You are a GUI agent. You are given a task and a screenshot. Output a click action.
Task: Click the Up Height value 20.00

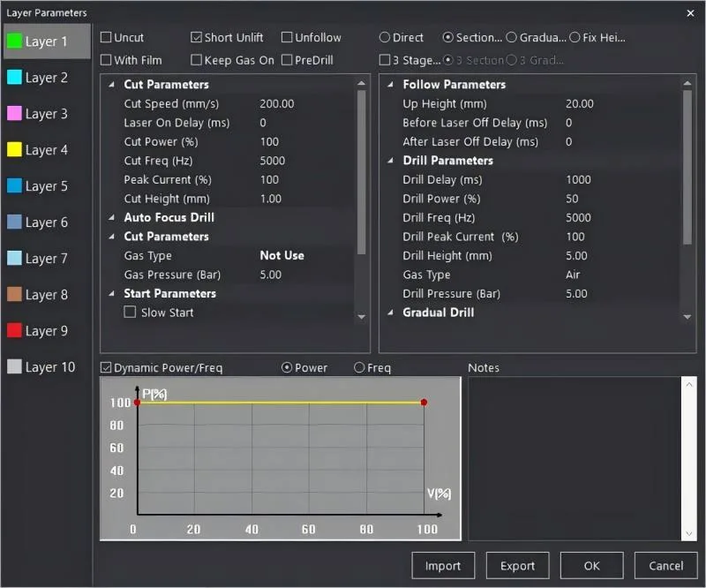580,103
